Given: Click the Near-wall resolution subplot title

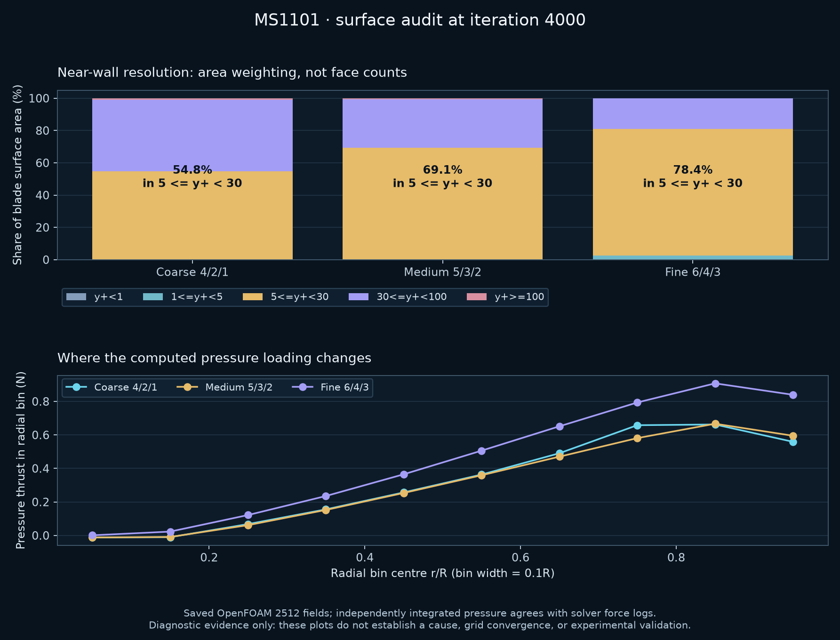Looking at the screenshot, I should [x=232, y=72].
